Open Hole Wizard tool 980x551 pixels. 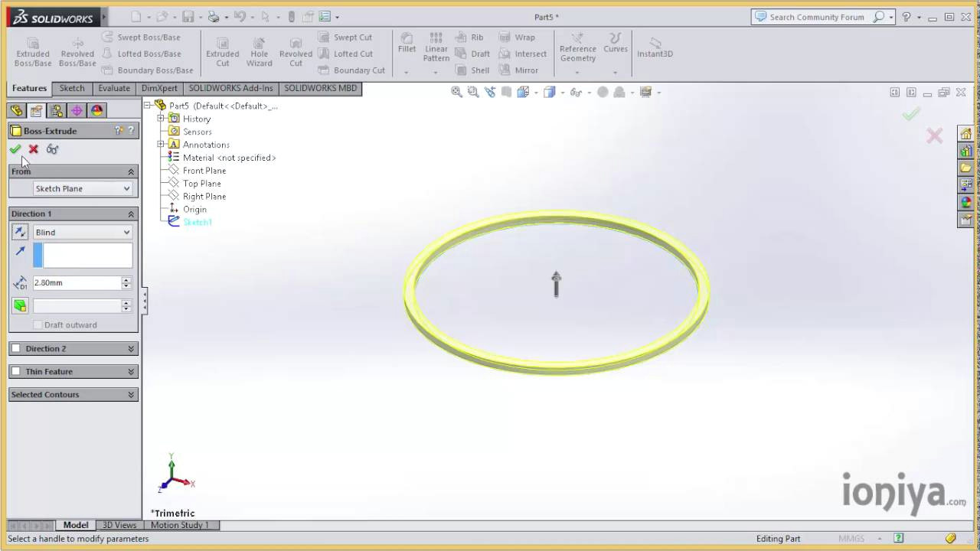(x=259, y=52)
